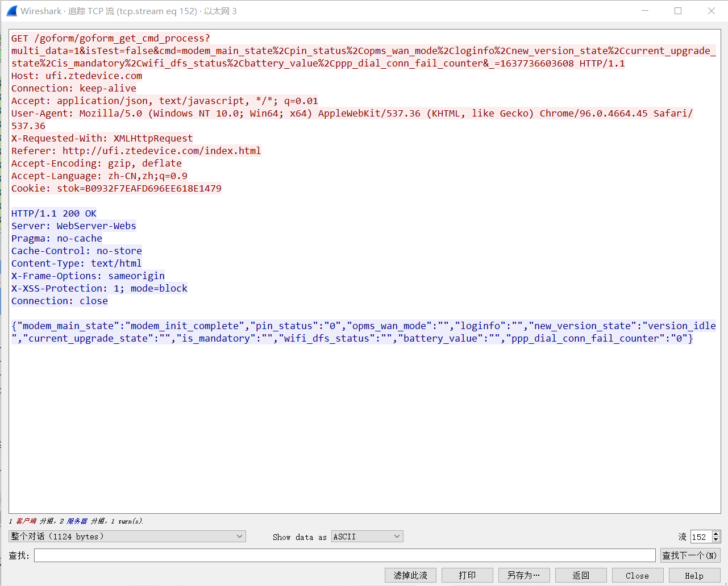The image size is (728, 586).
Task: Click the 'Accept-Language: zh-CN,zh;q=0.9' line
Action: (x=99, y=176)
